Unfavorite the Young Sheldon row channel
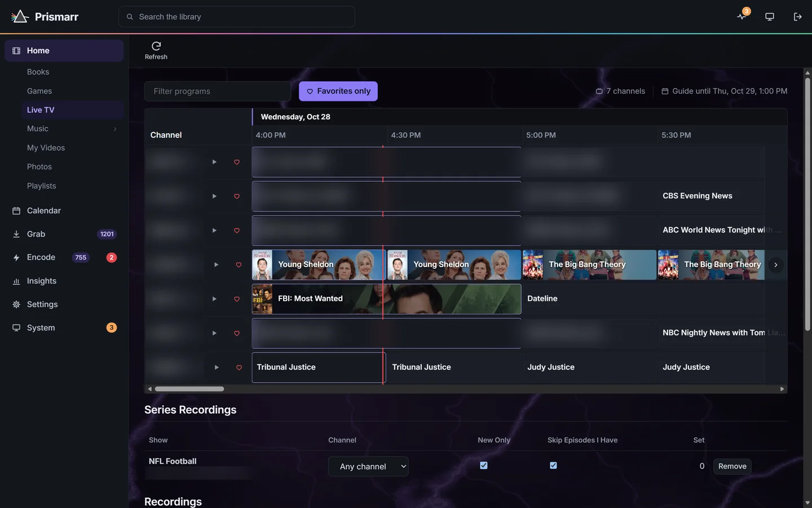Screen dimensions: 812x508 click(239, 265)
